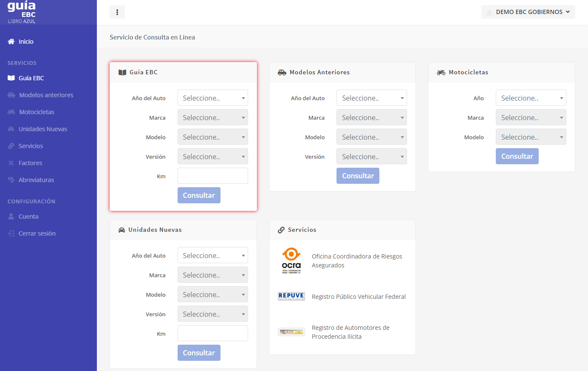Click the three-dot menu icon in header

tap(117, 12)
